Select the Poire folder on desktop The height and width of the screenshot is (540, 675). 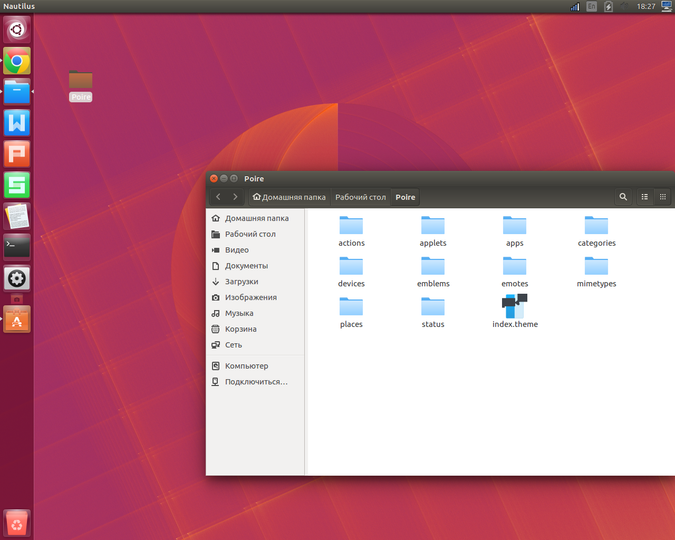point(81,86)
